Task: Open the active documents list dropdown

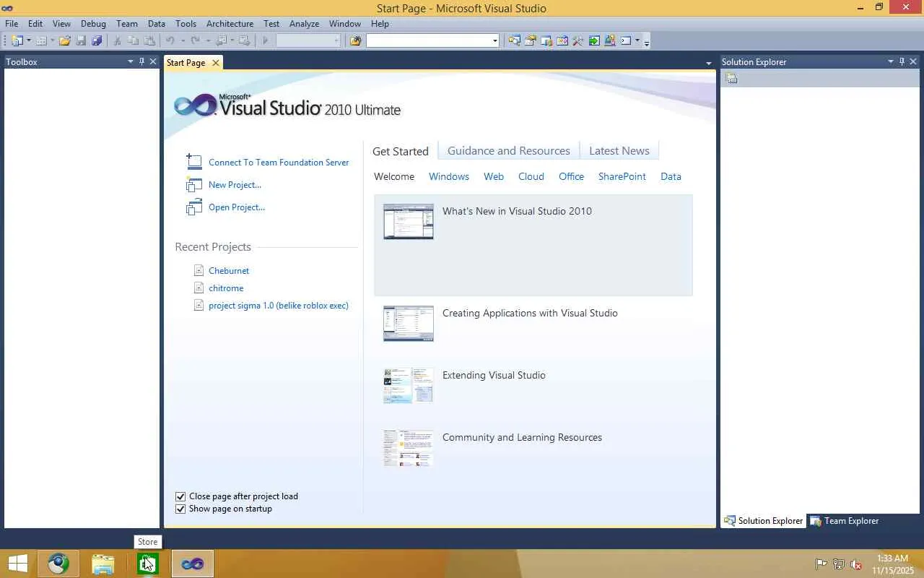Action: tap(708, 64)
